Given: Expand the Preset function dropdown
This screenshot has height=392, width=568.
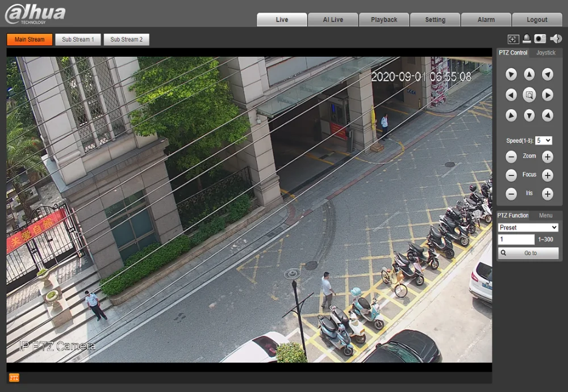Looking at the screenshot, I should pos(528,227).
